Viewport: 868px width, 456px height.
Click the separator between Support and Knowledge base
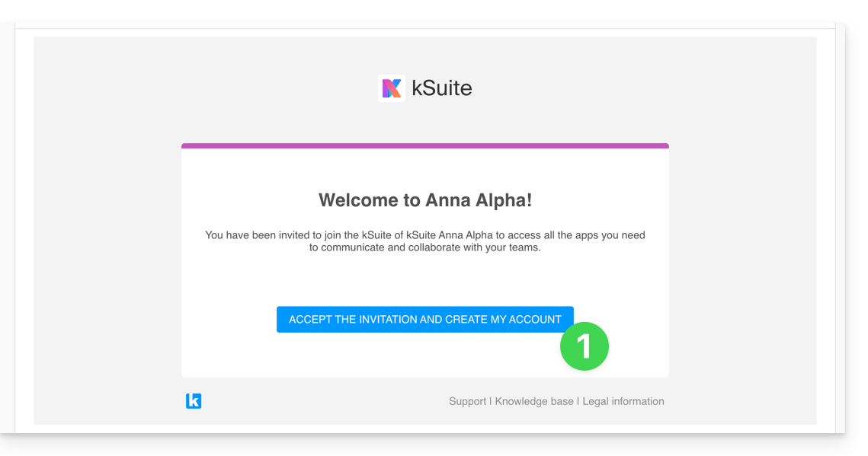(x=491, y=401)
